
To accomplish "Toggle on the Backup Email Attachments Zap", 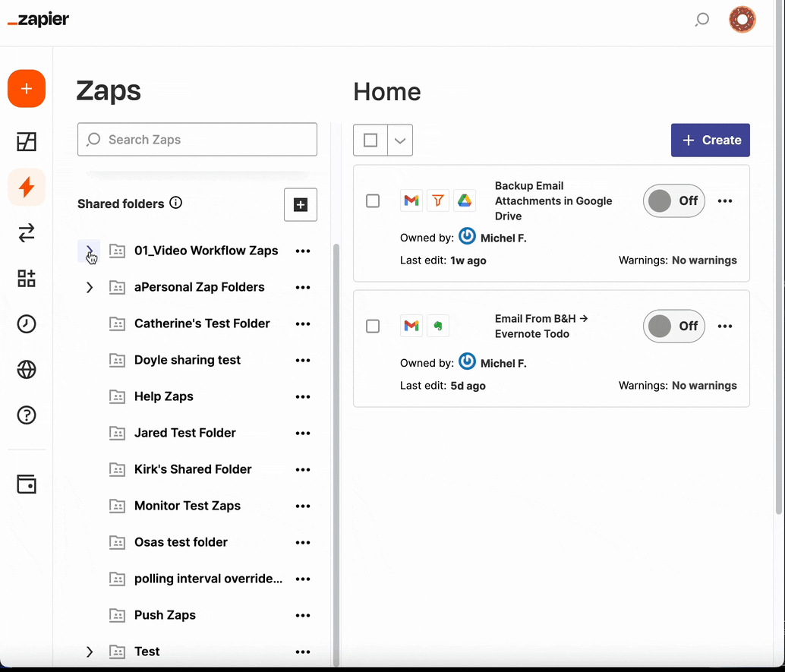I will point(674,200).
